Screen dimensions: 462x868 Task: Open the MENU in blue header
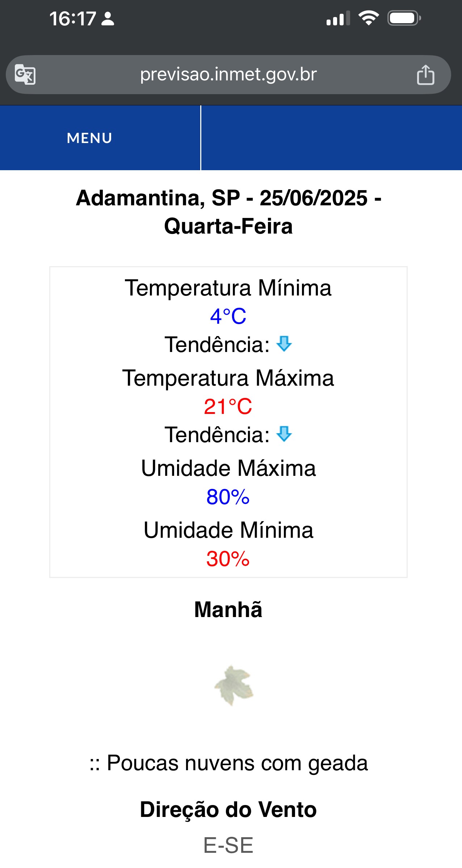click(89, 138)
